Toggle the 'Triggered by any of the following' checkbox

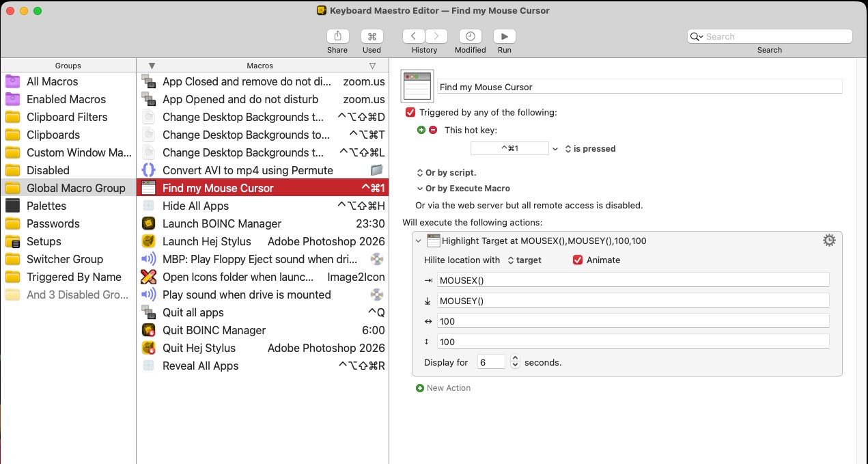[x=410, y=112]
